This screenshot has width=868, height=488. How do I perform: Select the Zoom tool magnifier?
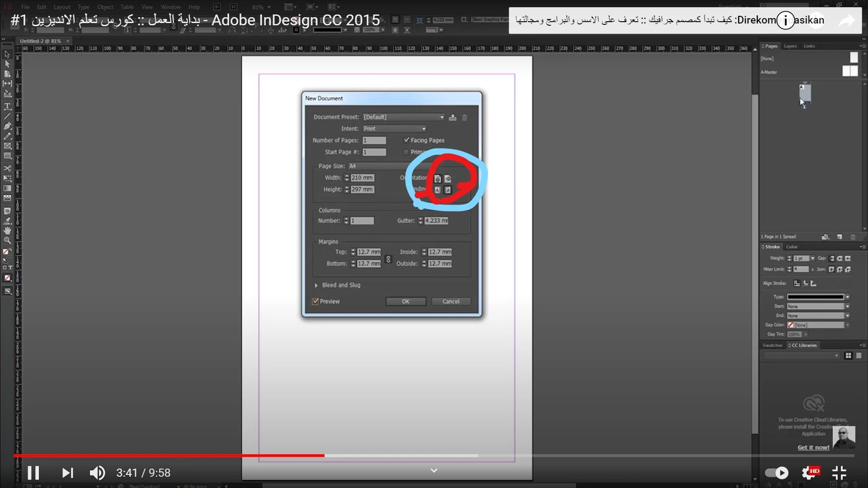click(x=7, y=240)
